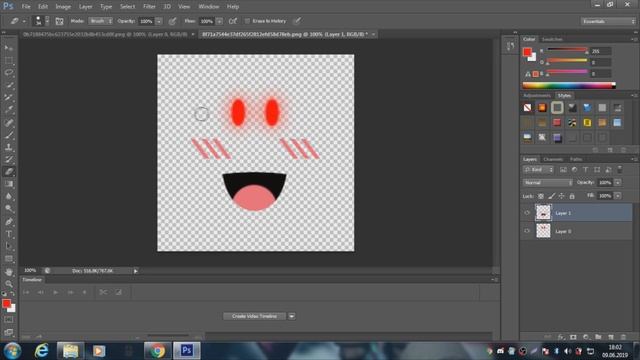Select the Pen tool
Image resolution: width=640 pixels, height=360 pixels.
pyautogui.click(x=9, y=222)
